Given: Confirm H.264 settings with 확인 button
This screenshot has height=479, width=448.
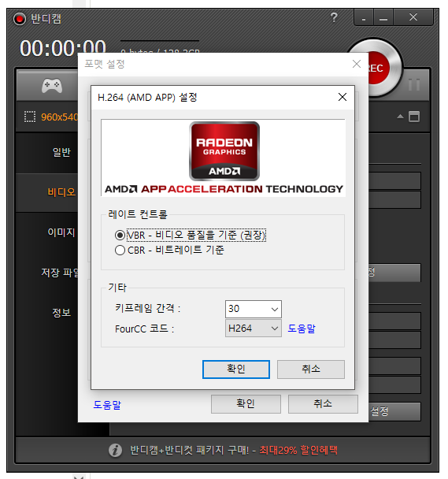Looking at the screenshot, I should 236,369.
